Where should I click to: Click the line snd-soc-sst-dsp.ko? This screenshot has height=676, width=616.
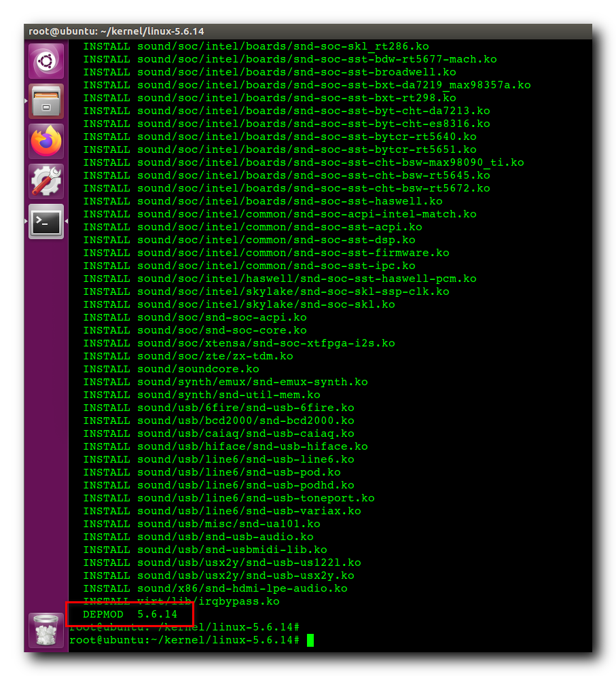(x=249, y=240)
